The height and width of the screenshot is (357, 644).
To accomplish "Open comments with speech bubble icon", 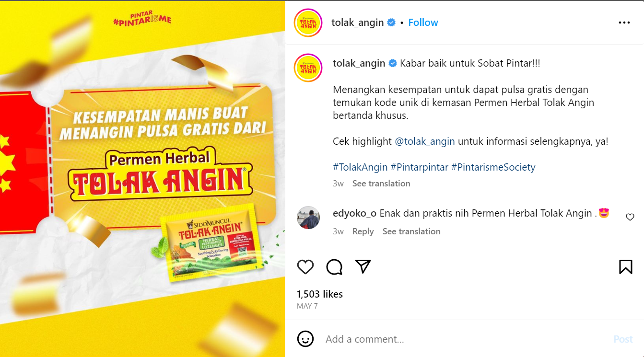I will coord(334,267).
